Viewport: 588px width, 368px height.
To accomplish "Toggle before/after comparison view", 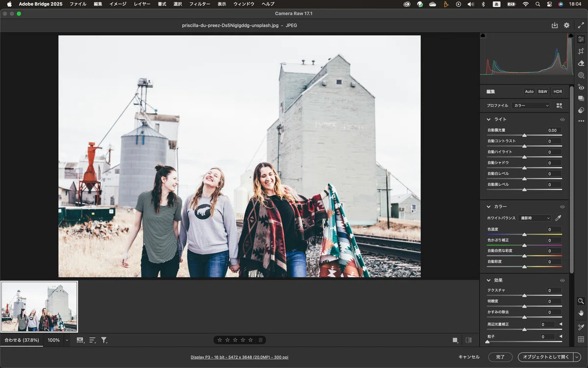I will coord(468,340).
